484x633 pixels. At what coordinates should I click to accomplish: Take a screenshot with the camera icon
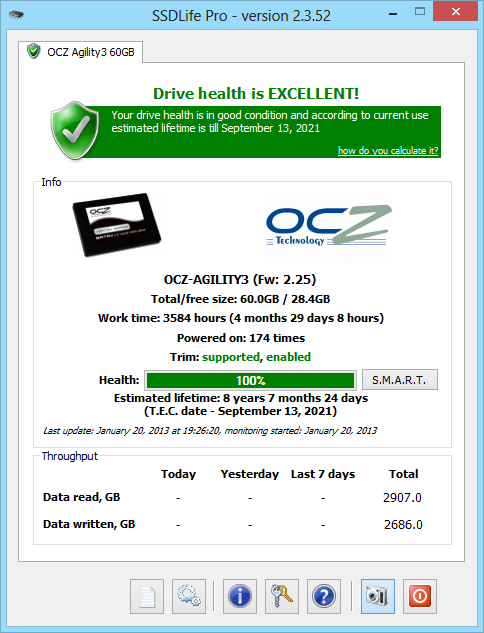click(378, 596)
